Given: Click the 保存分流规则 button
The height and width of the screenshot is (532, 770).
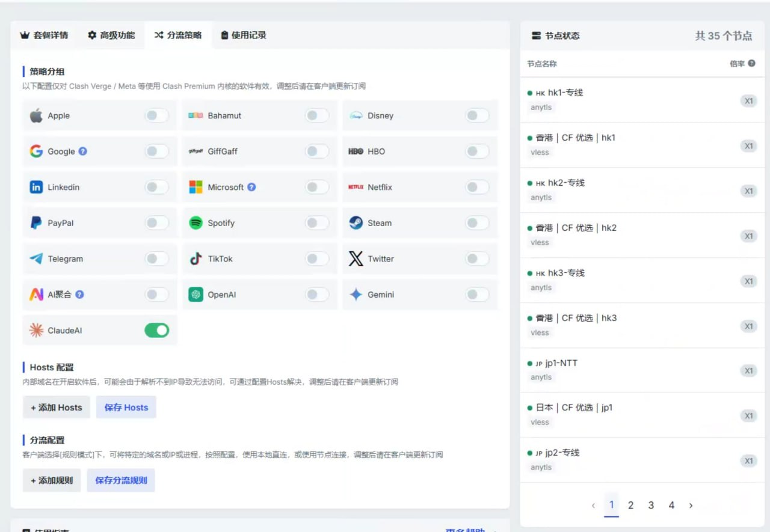Looking at the screenshot, I should [x=121, y=480].
